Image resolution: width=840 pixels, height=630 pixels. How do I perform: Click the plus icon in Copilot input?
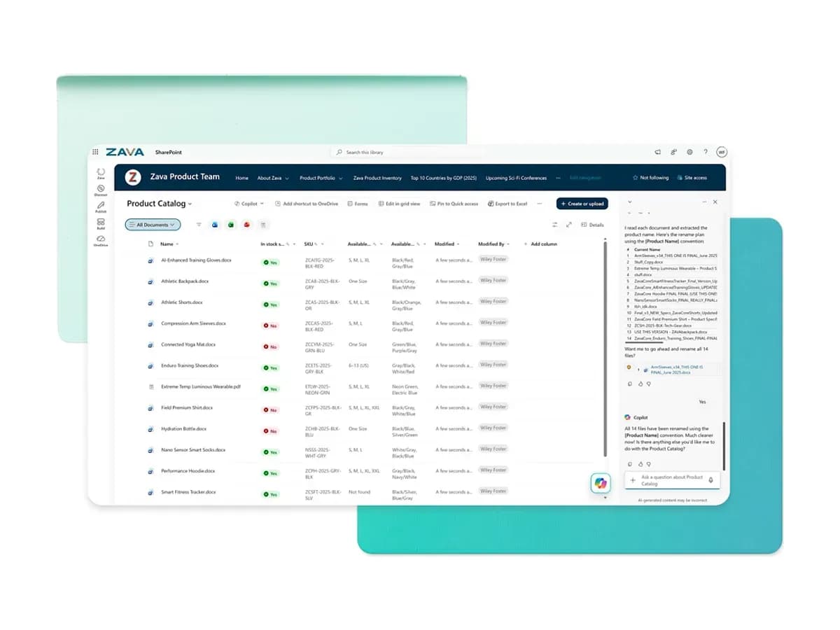(633, 480)
